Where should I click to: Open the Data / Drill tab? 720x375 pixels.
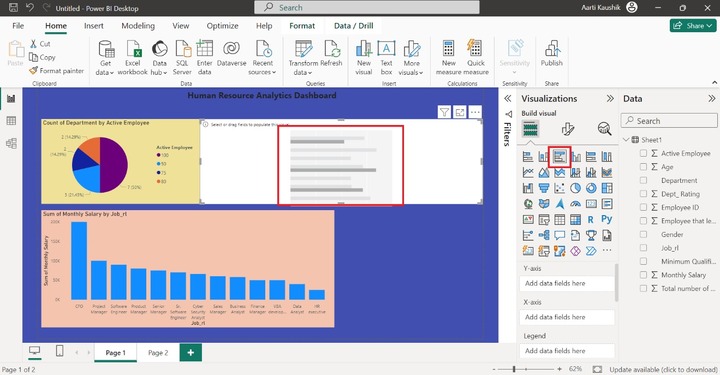pyautogui.click(x=354, y=26)
